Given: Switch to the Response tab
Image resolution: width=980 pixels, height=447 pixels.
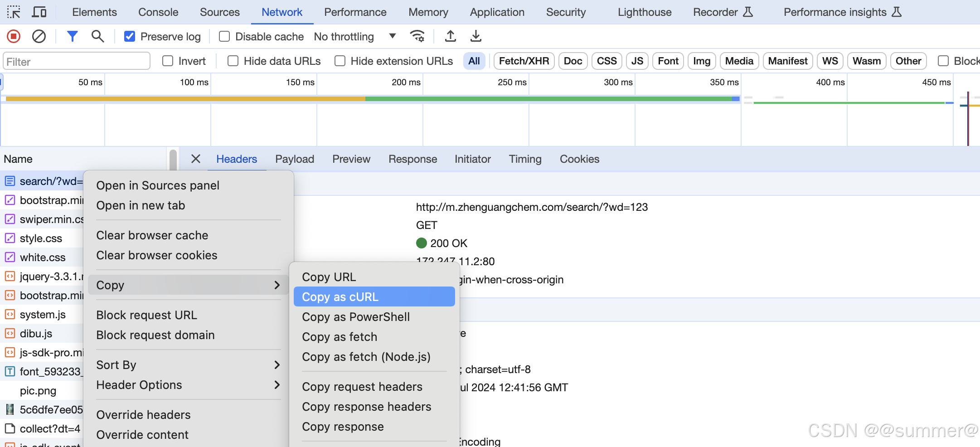Looking at the screenshot, I should 412,159.
